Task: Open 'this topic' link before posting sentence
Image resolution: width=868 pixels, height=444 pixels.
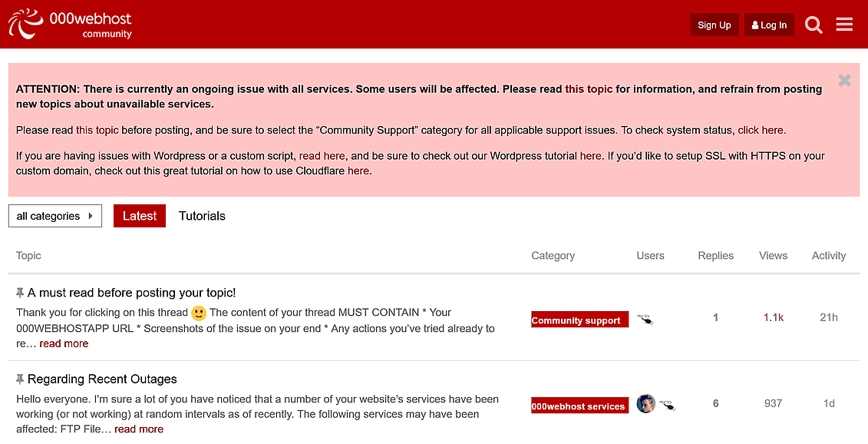Action: pos(97,131)
